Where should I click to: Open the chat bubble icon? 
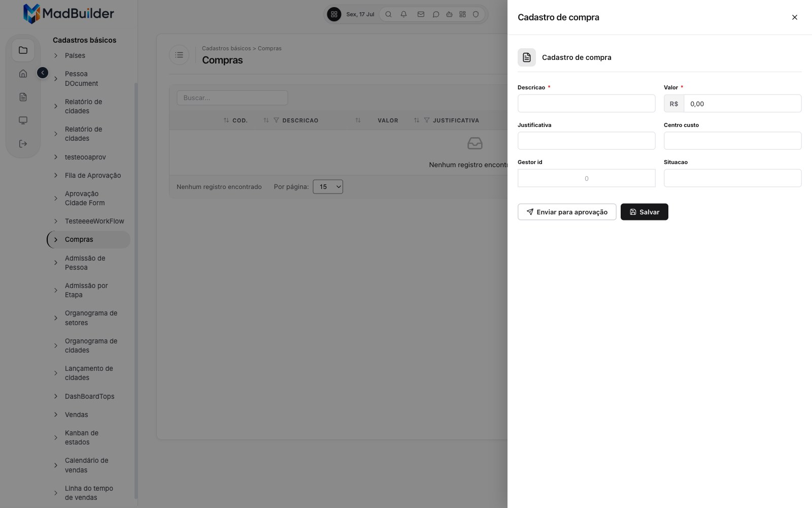click(x=435, y=14)
